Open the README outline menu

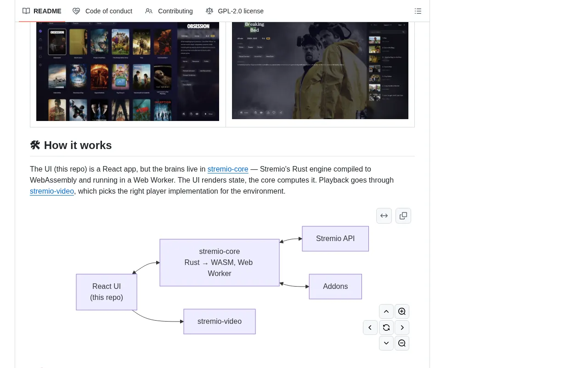click(x=418, y=11)
